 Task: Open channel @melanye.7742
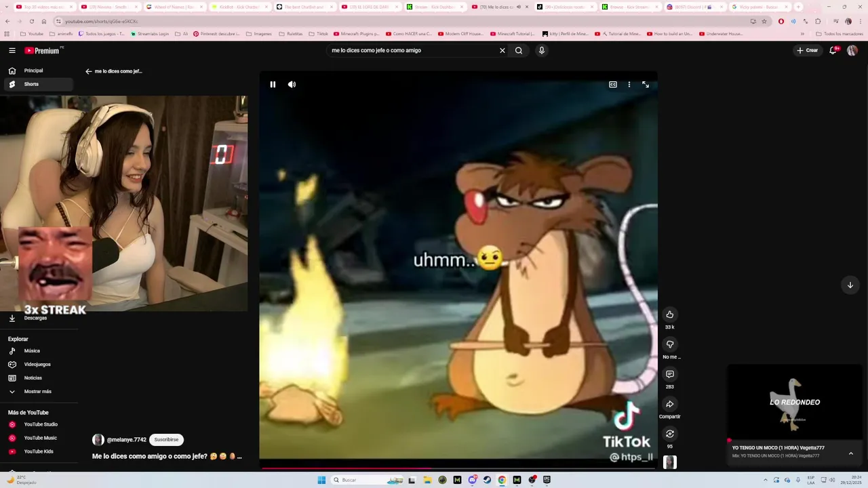[126, 440]
